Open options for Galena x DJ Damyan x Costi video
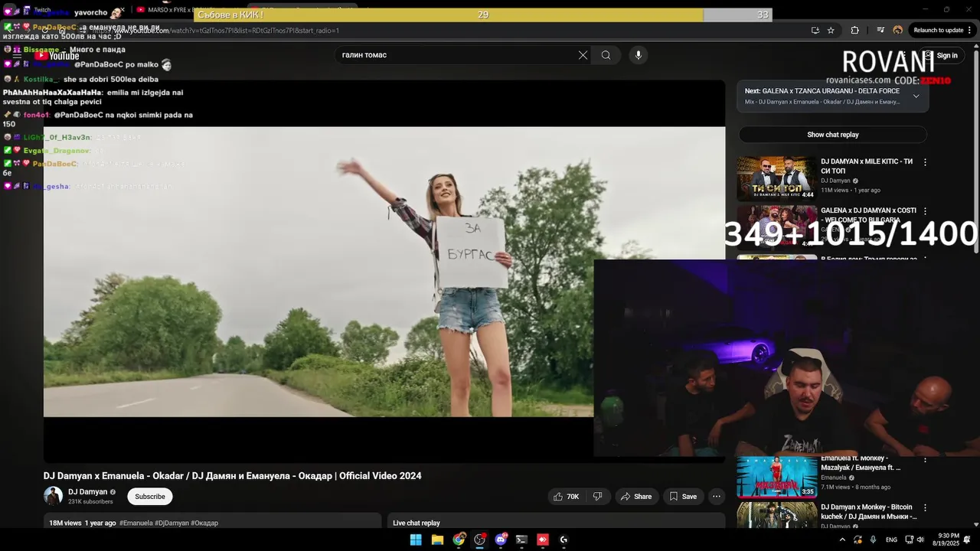The image size is (980, 551). 925,211
